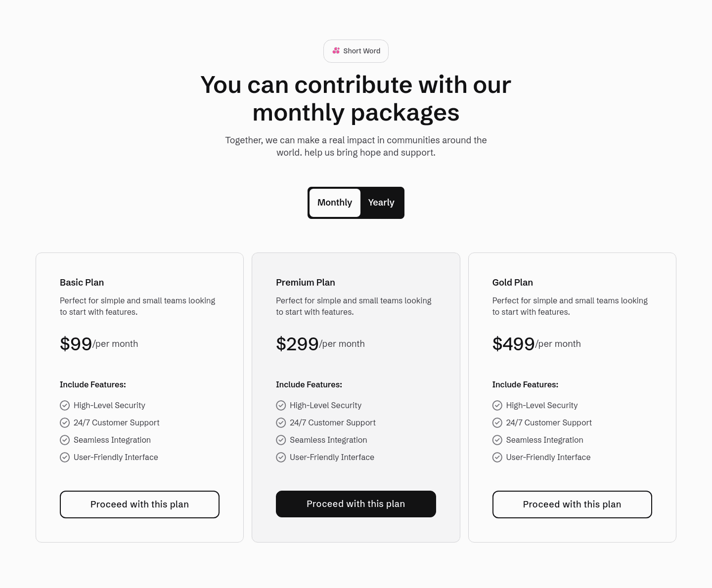The height and width of the screenshot is (588, 712).
Task: Click the pink flower icon beside Short Word
Action: (336, 50)
